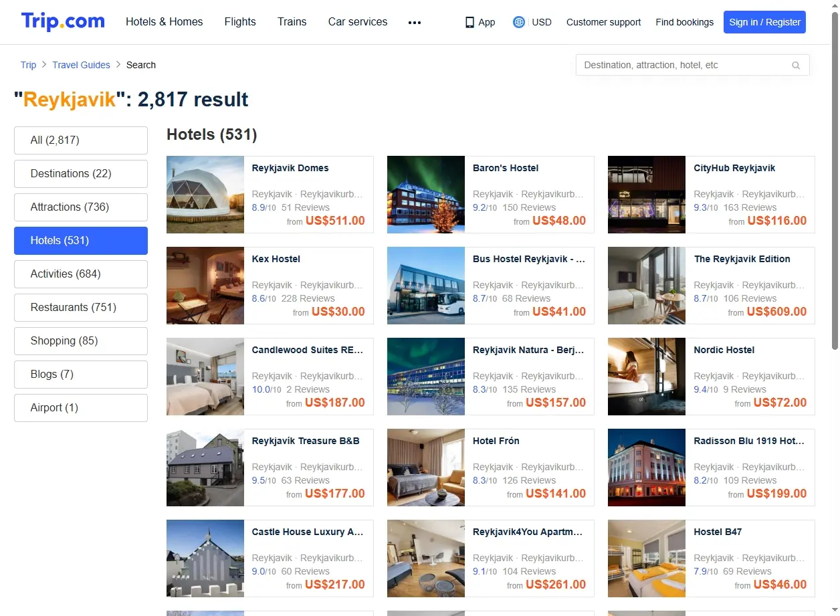Image resolution: width=840 pixels, height=616 pixels.
Task: Click the App phone icon
Action: point(469,22)
